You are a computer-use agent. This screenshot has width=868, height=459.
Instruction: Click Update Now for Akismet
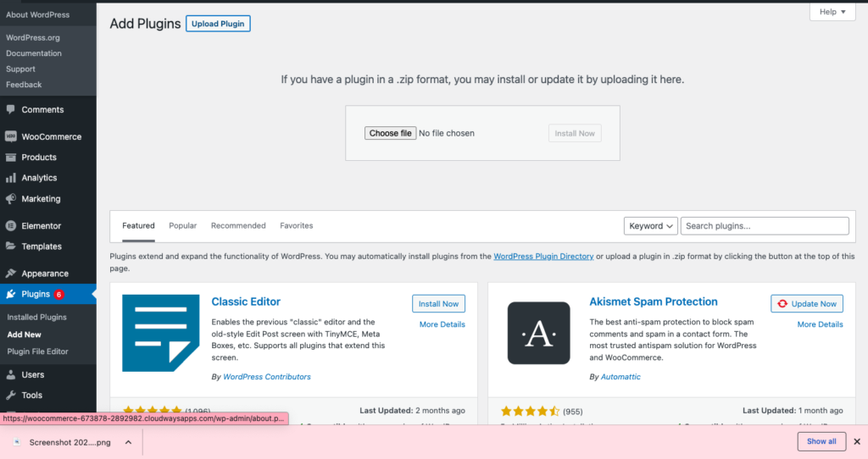(x=807, y=304)
